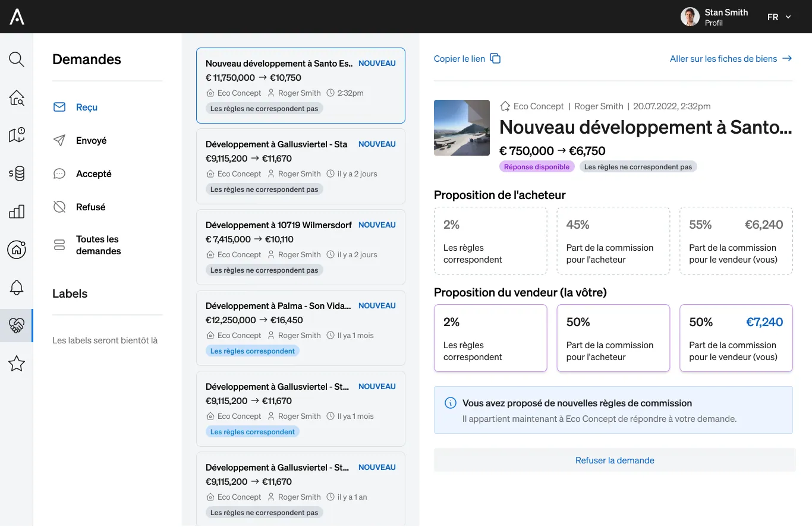Click the seller's 50% buyer share card
This screenshot has width=812, height=527.
pyautogui.click(x=613, y=338)
